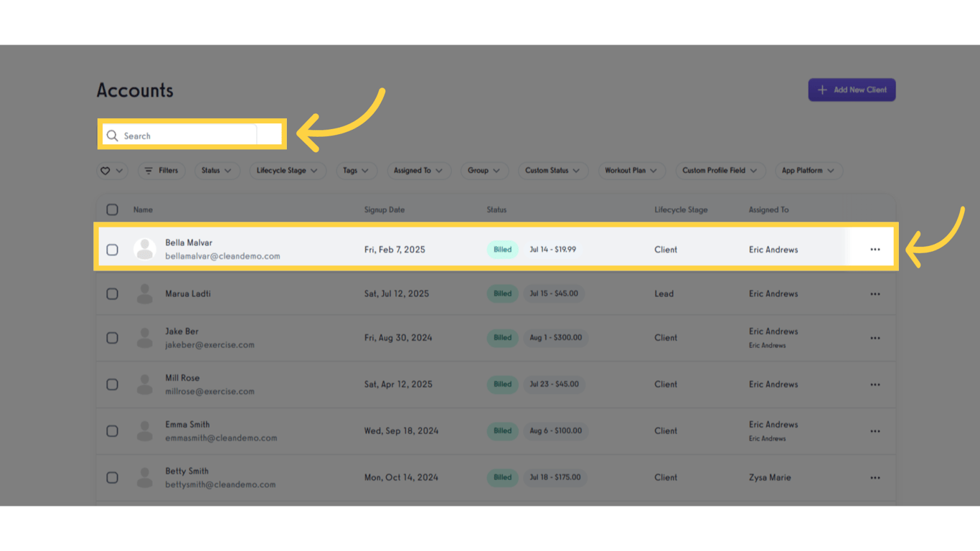Image resolution: width=980 pixels, height=551 pixels.
Task: Check the checkbox on Emma Smith's row
Action: (x=112, y=430)
